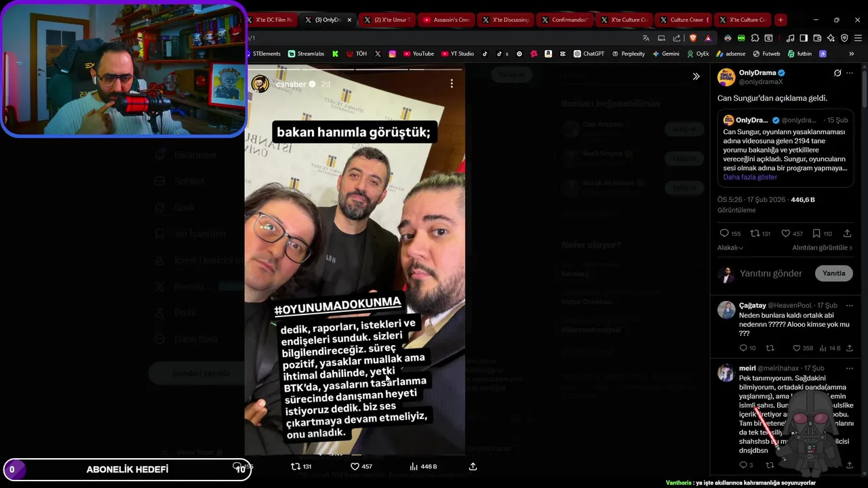Close the OnlyDrama browser tab
The image size is (868, 488).
click(x=349, y=20)
